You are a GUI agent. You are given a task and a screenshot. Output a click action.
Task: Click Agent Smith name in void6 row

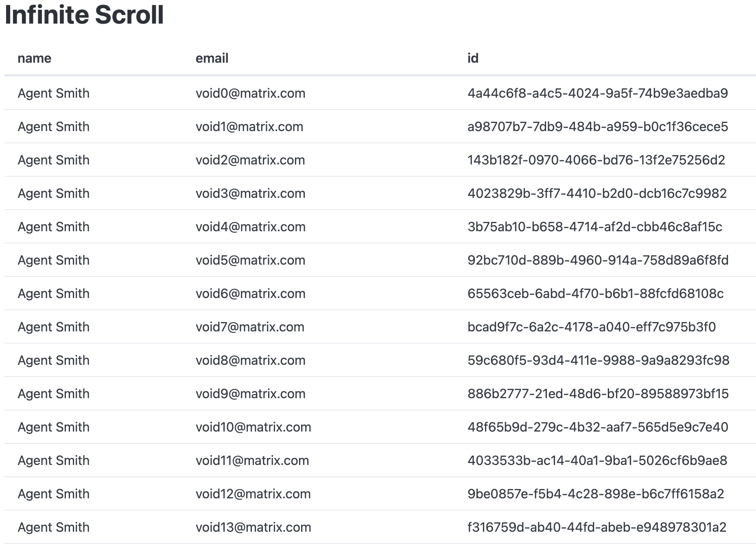[54, 294]
